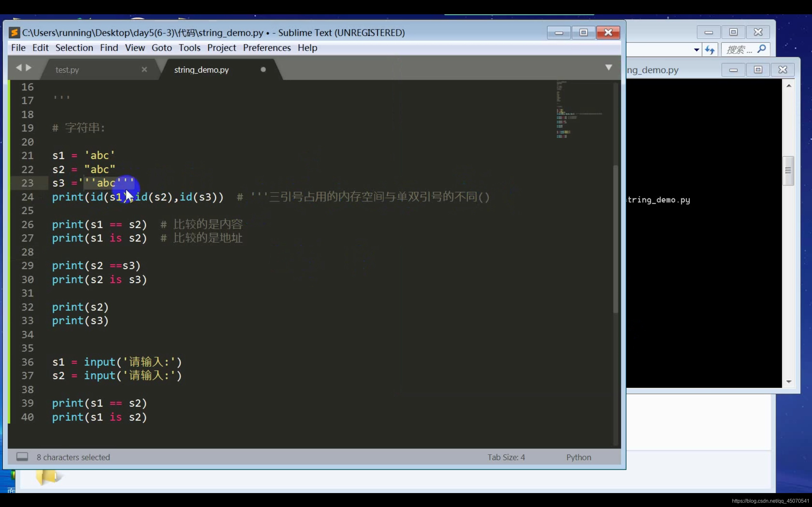Click the next tab arrow icon
The height and width of the screenshot is (507, 812).
coord(29,68)
